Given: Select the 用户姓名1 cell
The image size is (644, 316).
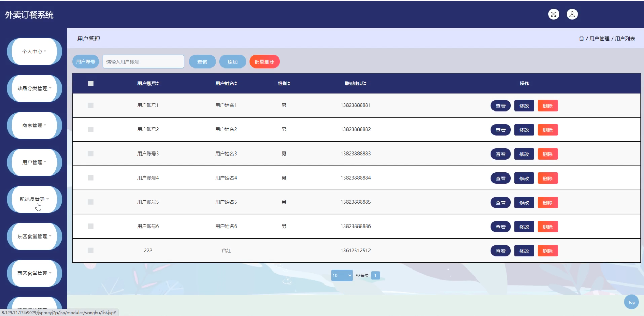Looking at the screenshot, I should (226, 105).
